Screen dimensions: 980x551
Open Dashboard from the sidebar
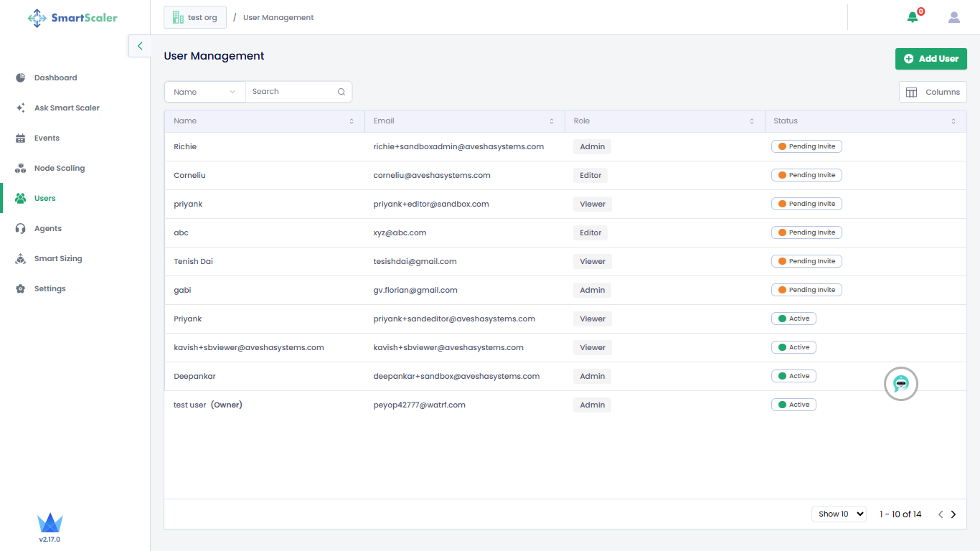[55, 77]
